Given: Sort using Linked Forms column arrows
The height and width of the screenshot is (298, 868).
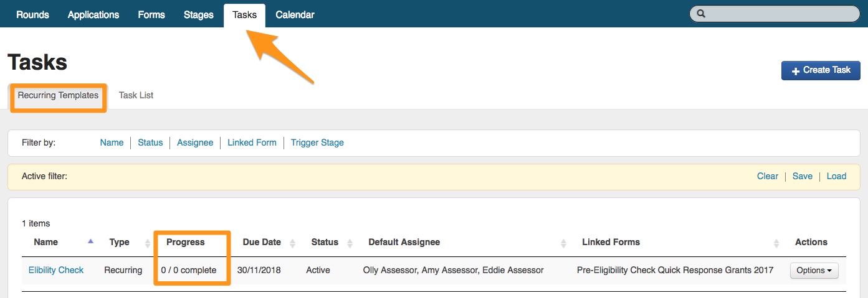Looking at the screenshot, I should point(776,243).
